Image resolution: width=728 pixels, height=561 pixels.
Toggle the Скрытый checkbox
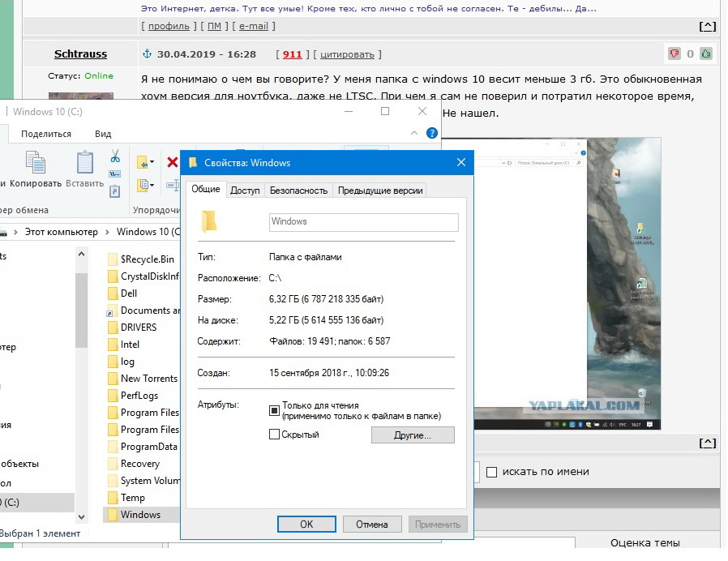274,435
